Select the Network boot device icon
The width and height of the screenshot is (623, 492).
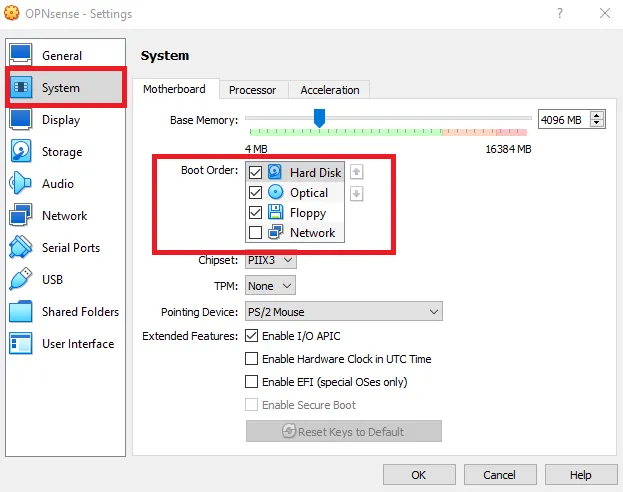click(x=275, y=232)
